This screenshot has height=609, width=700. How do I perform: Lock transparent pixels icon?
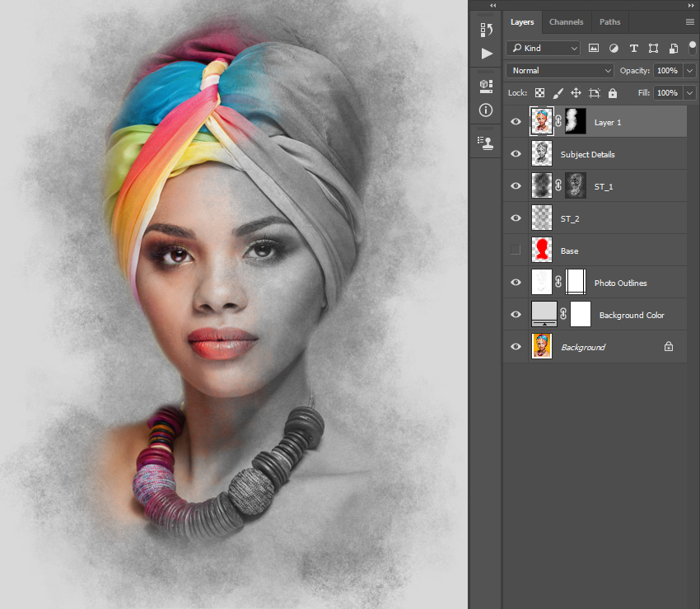[x=539, y=93]
